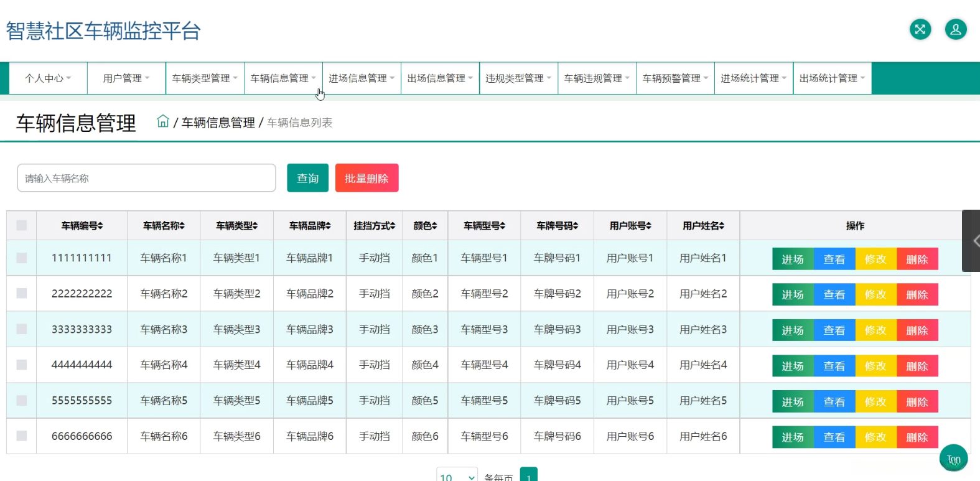
Task: Expand the collapsed side panel arrow
Action: pos(974,241)
